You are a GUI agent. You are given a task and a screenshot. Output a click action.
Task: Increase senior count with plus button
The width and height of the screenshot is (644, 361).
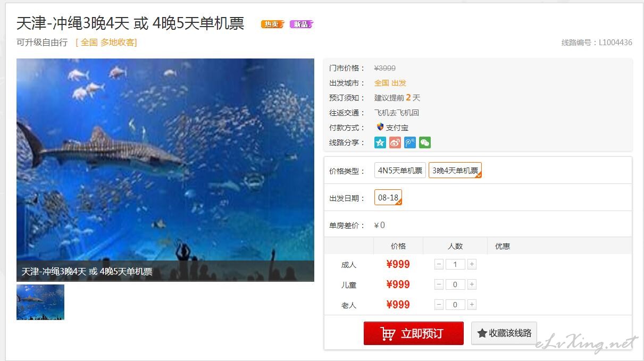(x=472, y=305)
